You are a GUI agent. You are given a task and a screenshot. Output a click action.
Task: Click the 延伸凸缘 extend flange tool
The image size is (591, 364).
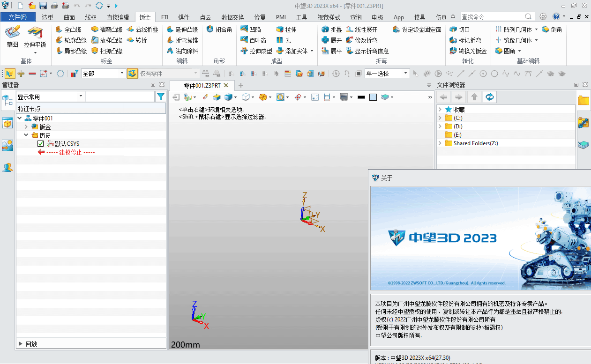click(182, 29)
